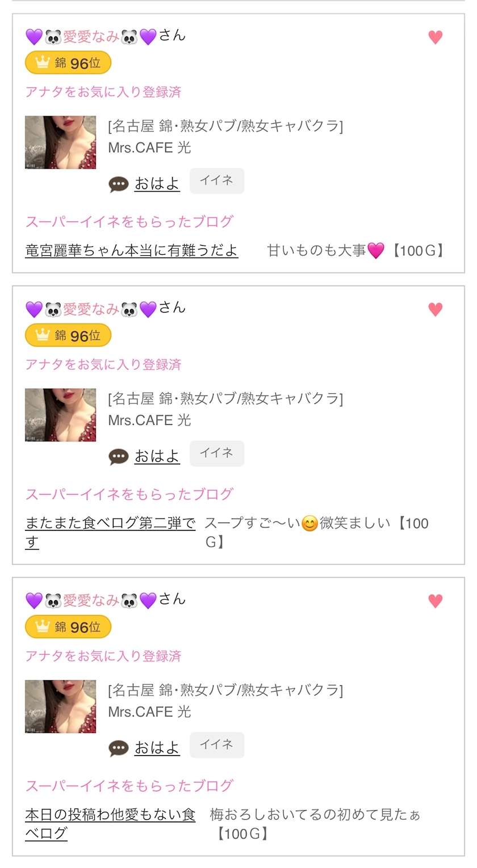Image resolution: width=477 pixels, height=868 pixels.
Task: Toggle favorite heart in first card
Action: click(435, 37)
